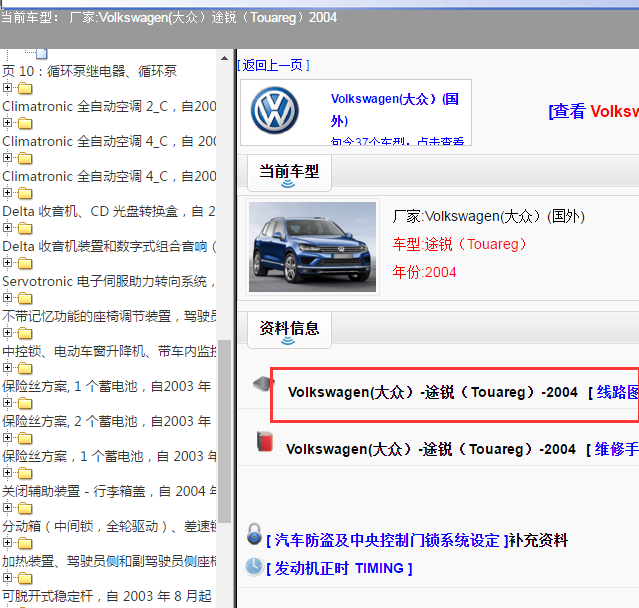639x608 pixels.
Task: Select Delta 收音机装置和数字式组合音响 item
Action: point(109,247)
